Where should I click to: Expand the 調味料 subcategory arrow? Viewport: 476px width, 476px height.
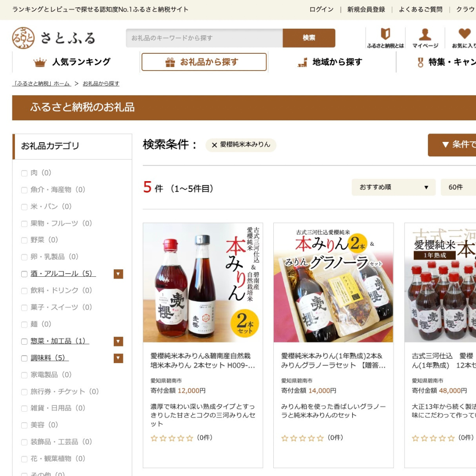click(x=119, y=358)
